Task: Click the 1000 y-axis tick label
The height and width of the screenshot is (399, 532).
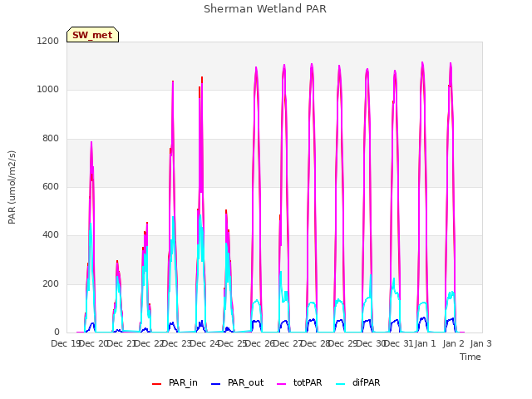Action: coord(48,90)
